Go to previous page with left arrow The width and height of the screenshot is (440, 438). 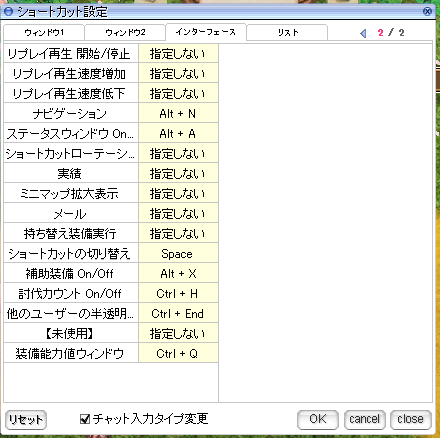pos(363,33)
